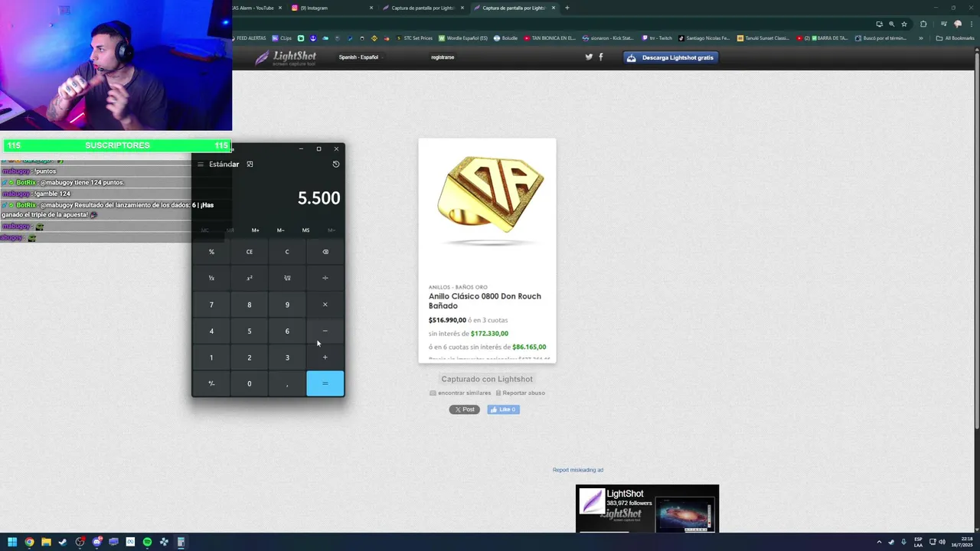
Task: Click the plus key on calculator
Action: 325,357
